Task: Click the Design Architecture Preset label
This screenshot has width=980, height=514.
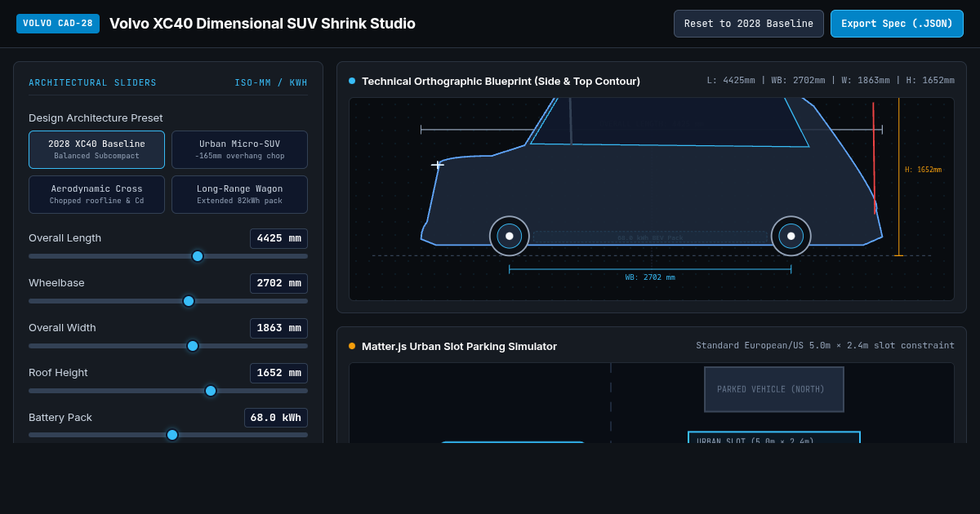Action: tap(96, 117)
